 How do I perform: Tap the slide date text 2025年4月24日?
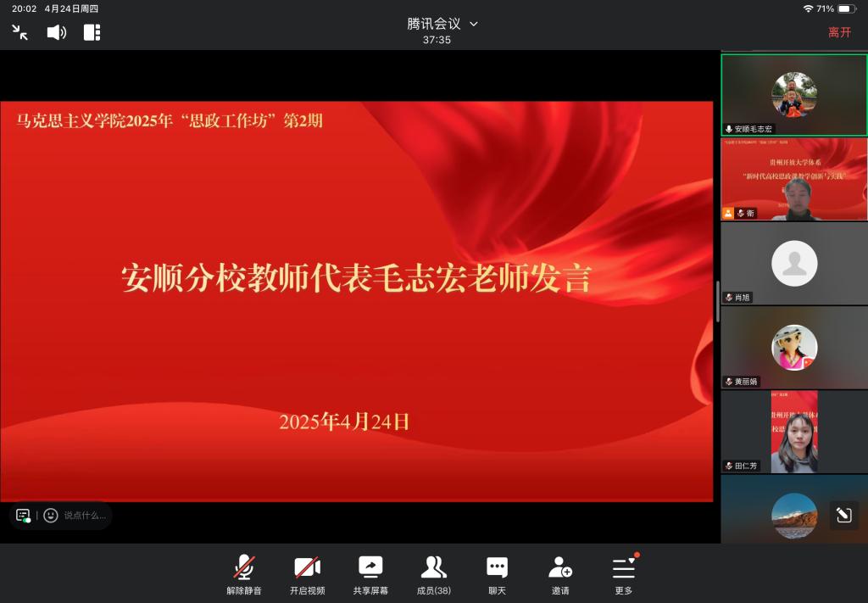point(344,422)
